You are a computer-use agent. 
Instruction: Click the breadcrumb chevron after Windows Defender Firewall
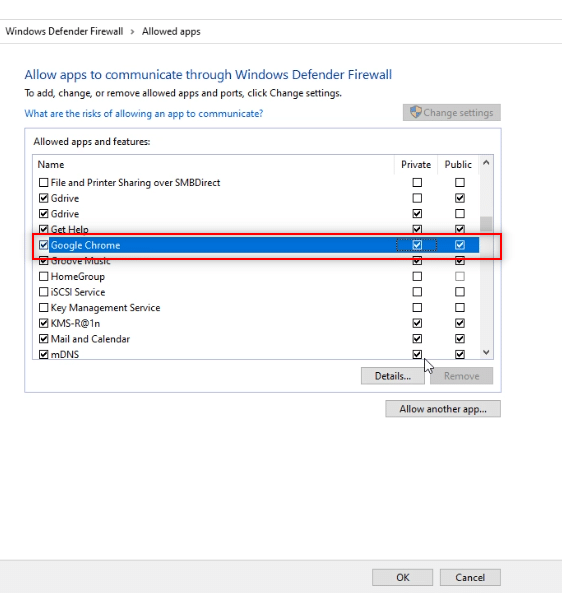click(132, 32)
